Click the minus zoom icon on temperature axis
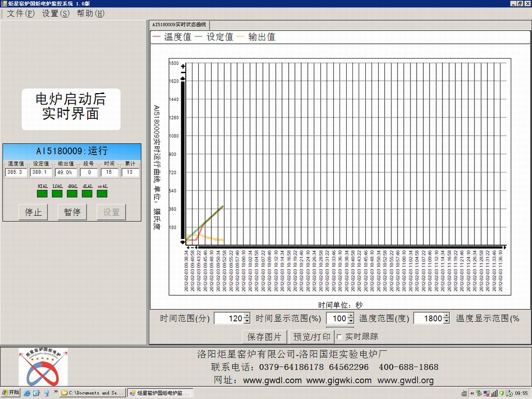Screen dimensions: 532x399 (183, 72)
